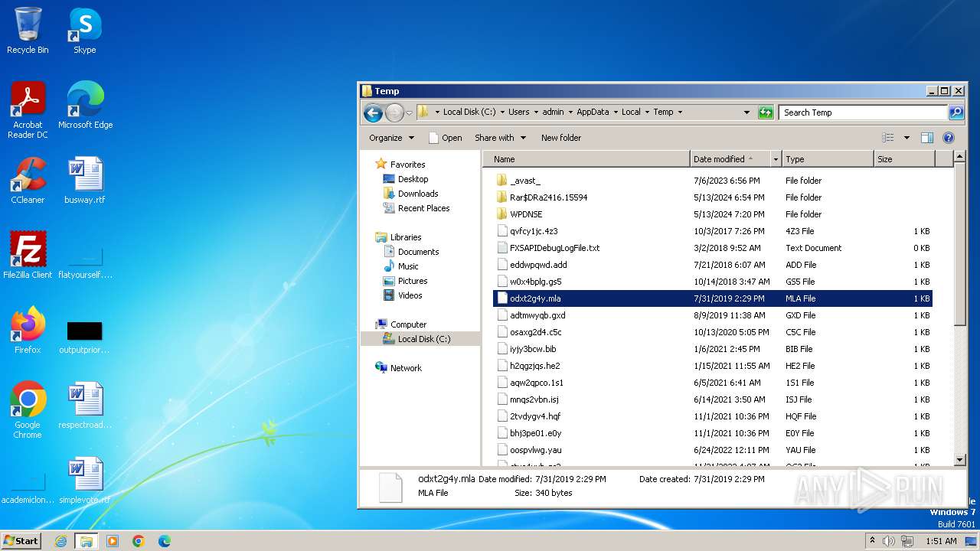980x551 pixels.
Task: Open Downloads in Favorites
Action: [418, 194]
